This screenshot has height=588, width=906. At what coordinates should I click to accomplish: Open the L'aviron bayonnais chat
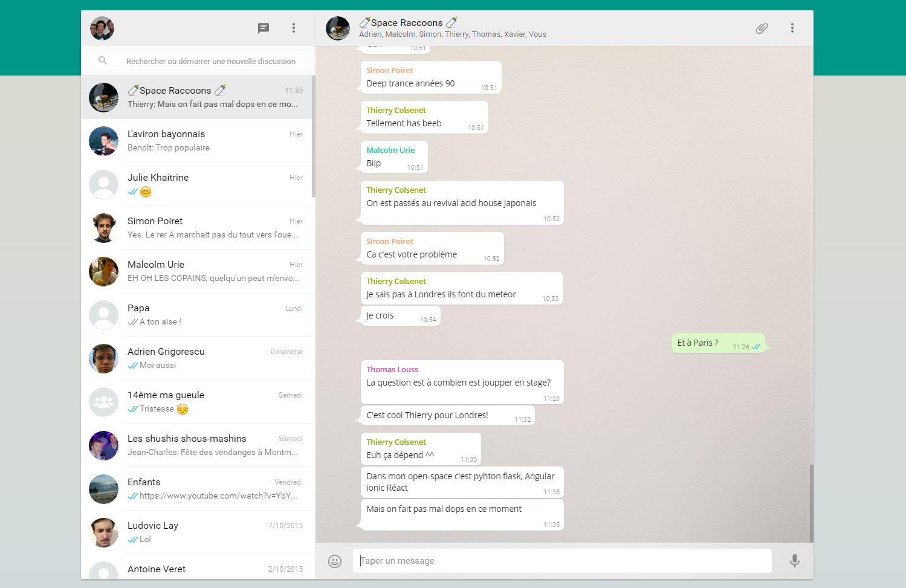tap(197, 141)
